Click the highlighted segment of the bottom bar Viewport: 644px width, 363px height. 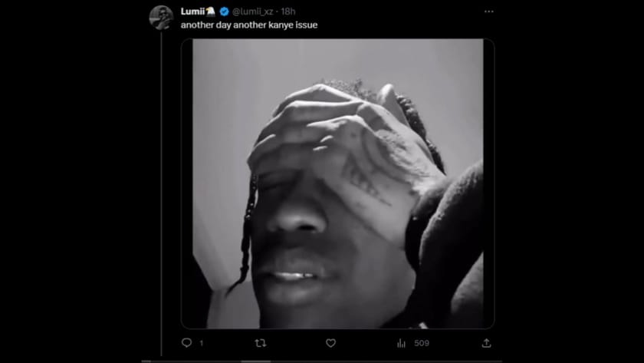point(255,361)
